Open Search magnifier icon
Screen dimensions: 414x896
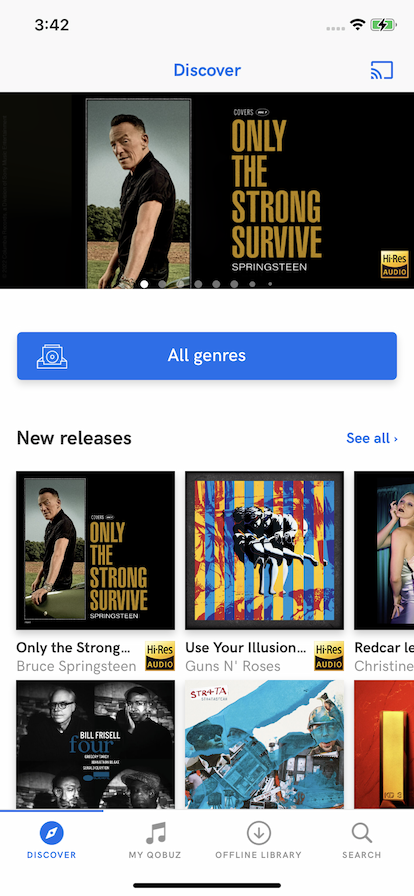tap(361, 834)
